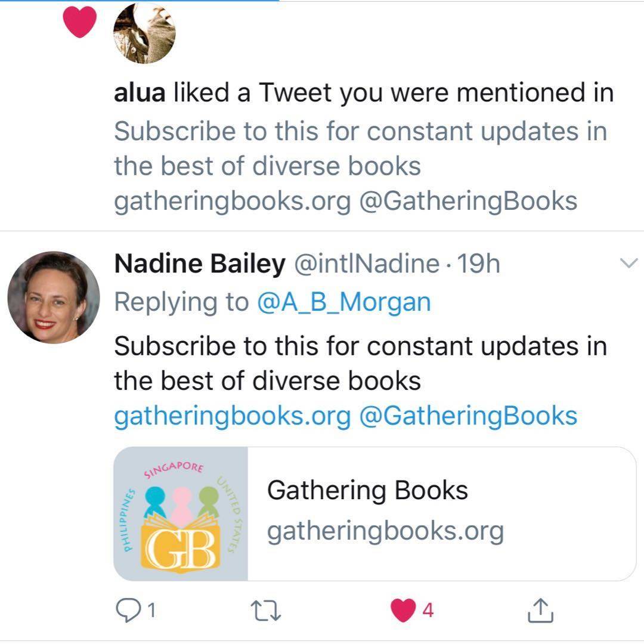The width and height of the screenshot is (644, 644).
Task: Open the @A_B_Morgan profile link
Action: point(343,302)
